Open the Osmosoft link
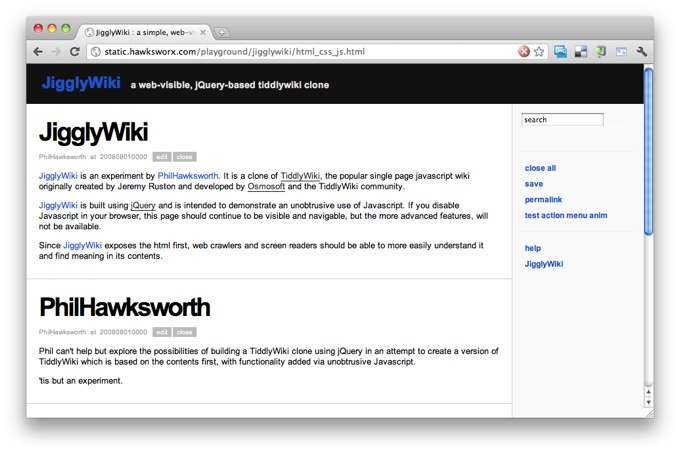The image size is (680, 454). click(x=266, y=186)
